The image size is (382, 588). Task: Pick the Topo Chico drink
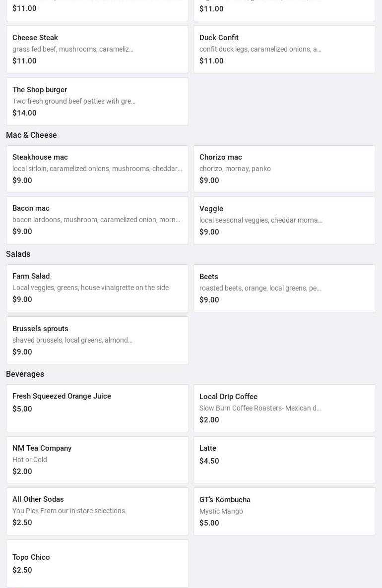click(97, 563)
